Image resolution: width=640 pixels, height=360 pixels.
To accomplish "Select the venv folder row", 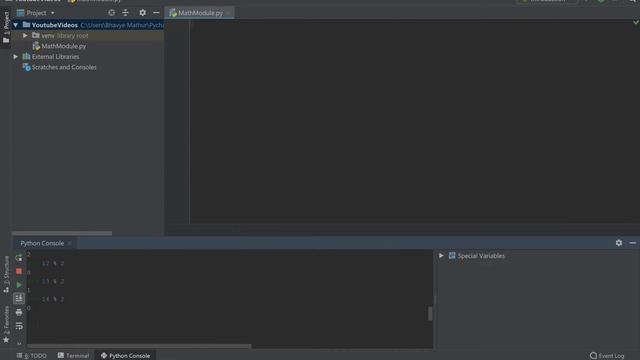I will coord(88,36).
